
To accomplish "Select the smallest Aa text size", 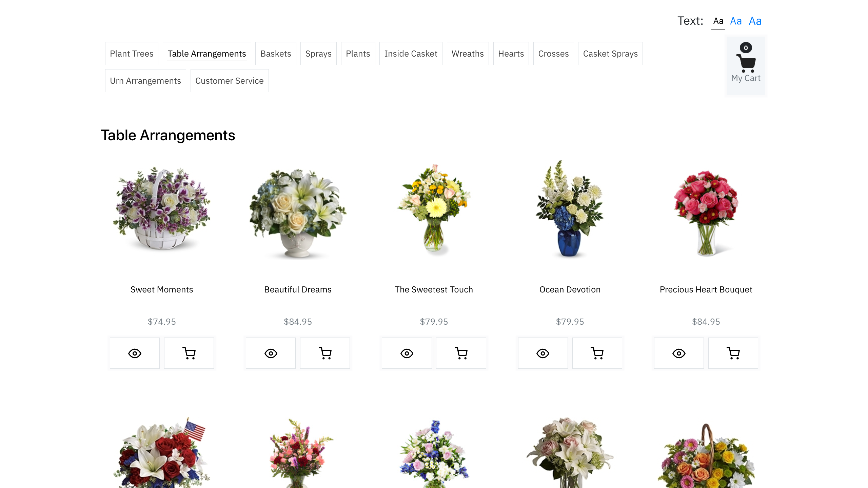I will click(x=718, y=21).
